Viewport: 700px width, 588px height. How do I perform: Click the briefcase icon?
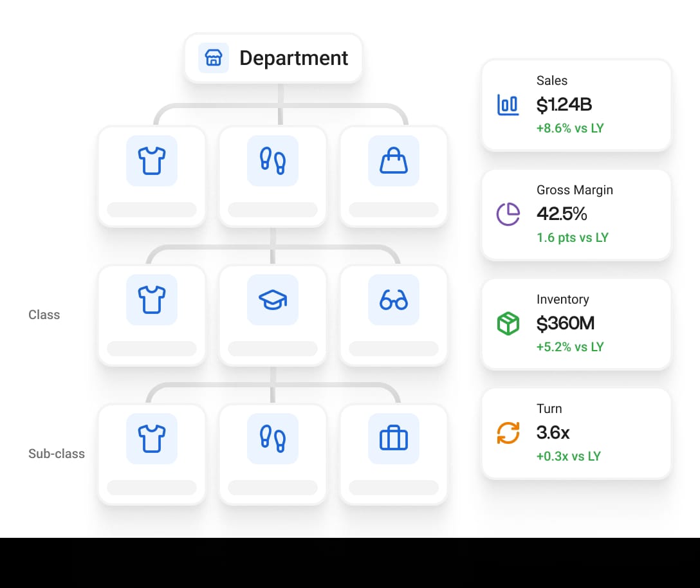click(x=394, y=439)
